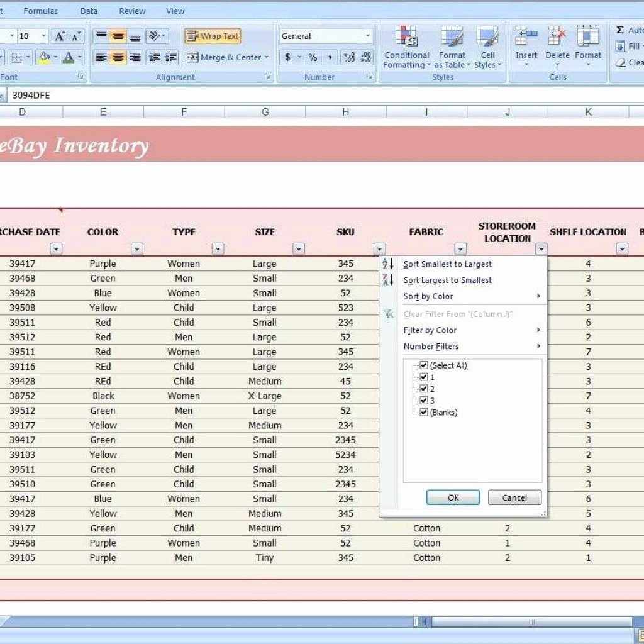
Task: Open the number format General dropdown
Action: click(367, 36)
